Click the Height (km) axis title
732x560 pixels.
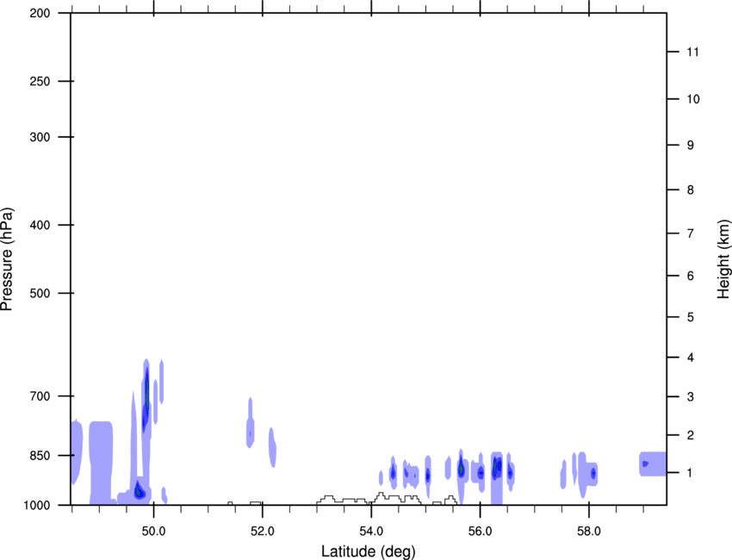pyautogui.click(x=723, y=259)
